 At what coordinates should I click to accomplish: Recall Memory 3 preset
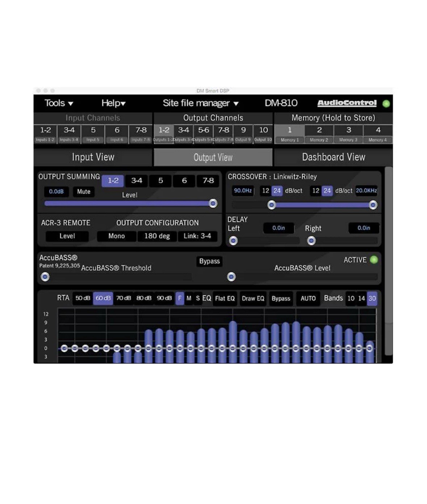tap(348, 134)
